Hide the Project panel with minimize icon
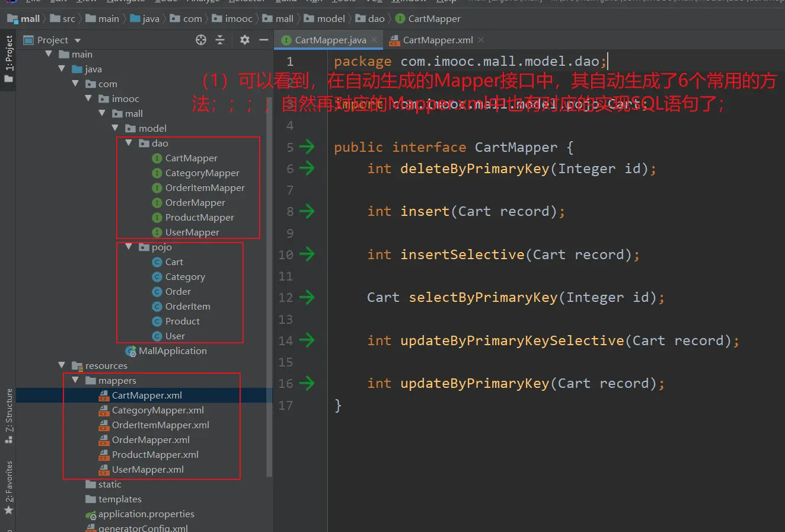The image size is (785, 532). click(x=264, y=40)
